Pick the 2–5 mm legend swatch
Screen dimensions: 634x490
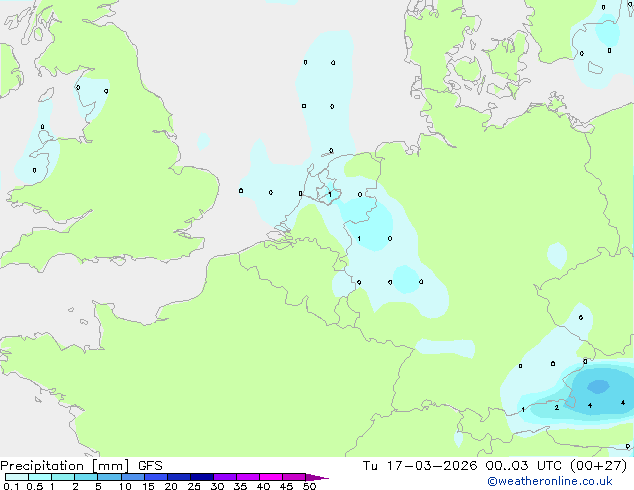86,477
